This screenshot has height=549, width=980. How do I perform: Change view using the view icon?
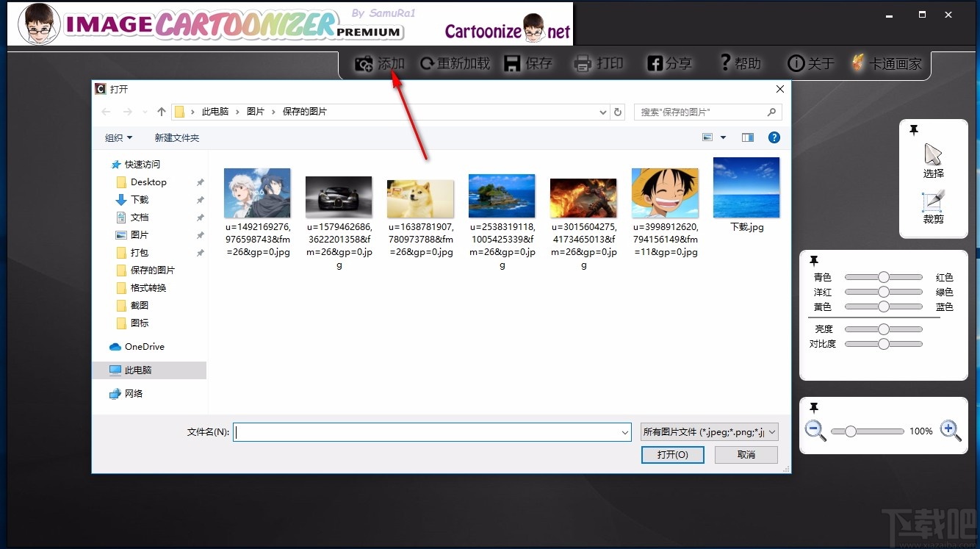click(707, 137)
